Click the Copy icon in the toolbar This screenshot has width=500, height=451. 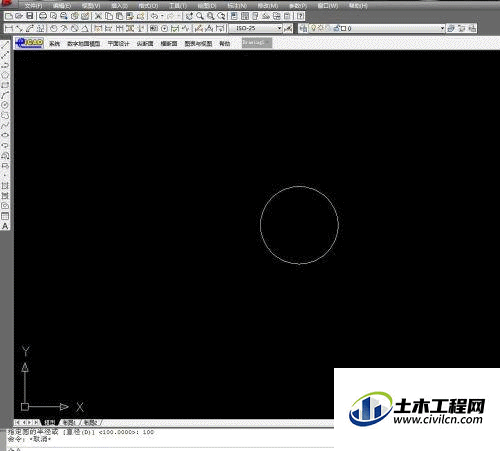[x=109, y=16]
